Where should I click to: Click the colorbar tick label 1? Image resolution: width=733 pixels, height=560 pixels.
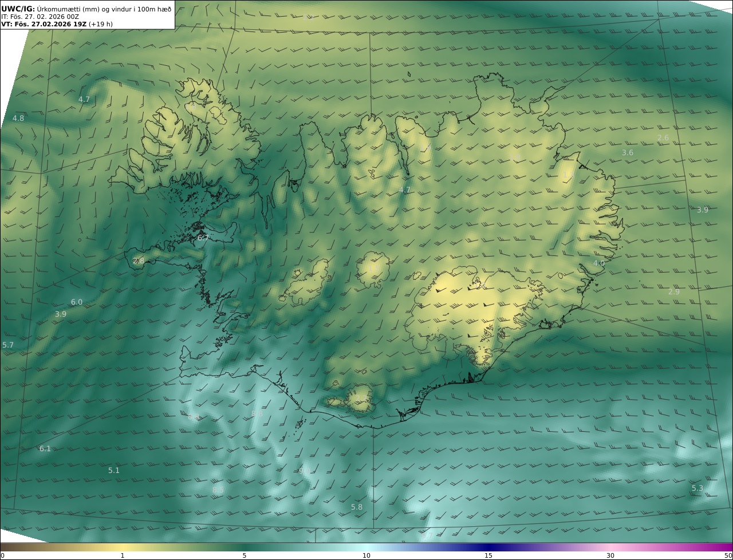click(123, 555)
